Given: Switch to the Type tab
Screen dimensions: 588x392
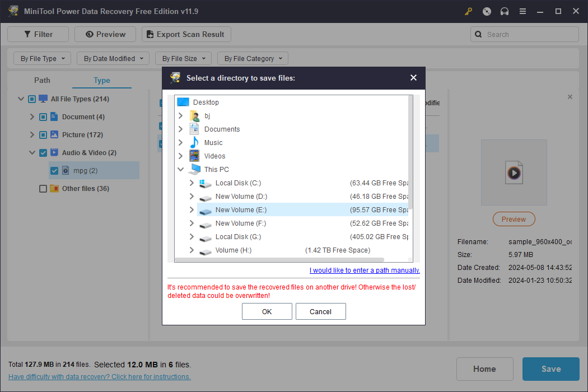Looking at the screenshot, I should [x=101, y=80].
